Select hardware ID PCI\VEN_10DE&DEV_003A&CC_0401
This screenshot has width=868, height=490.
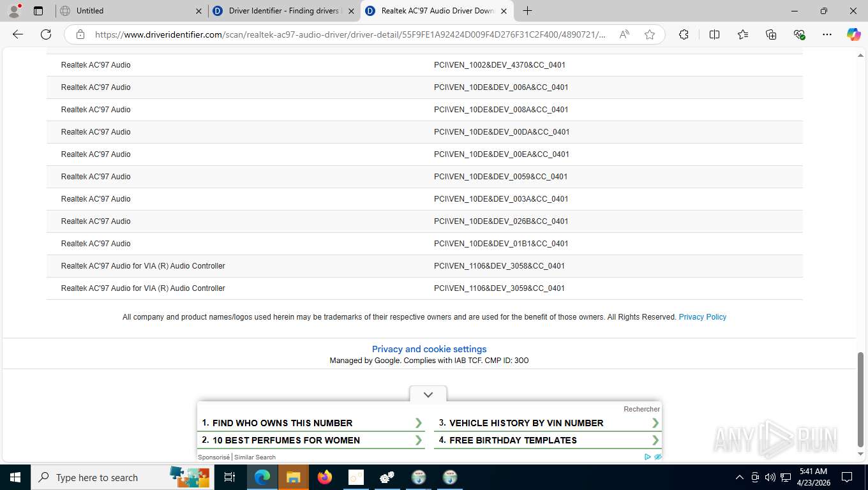(x=501, y=199)
